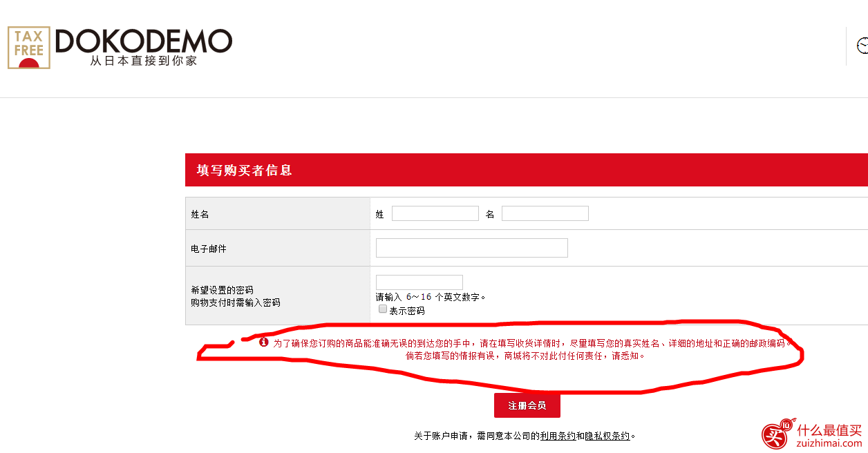
Task: Click the 购物支付时需输入密码 label
Action: coord(236,302)
